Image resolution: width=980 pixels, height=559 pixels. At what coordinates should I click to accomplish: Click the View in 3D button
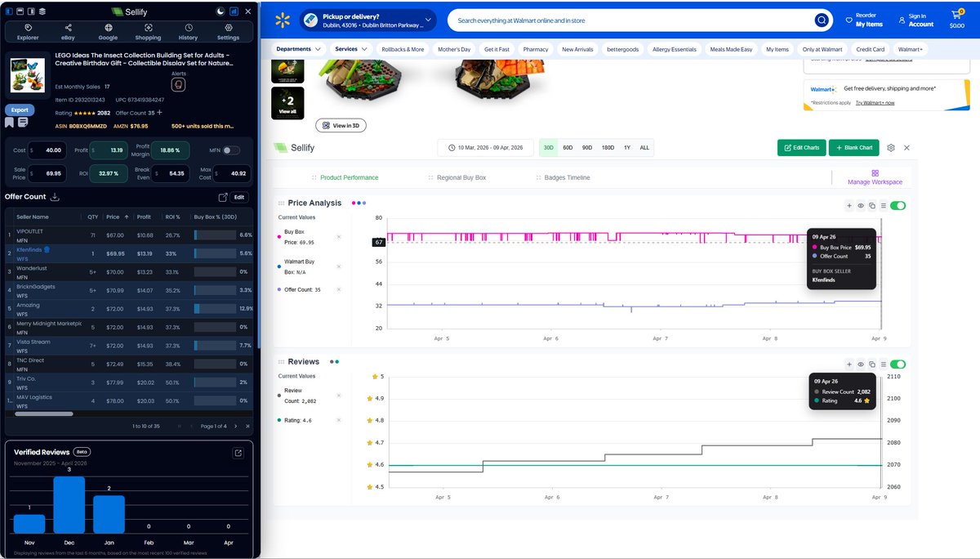coord(341,125)
